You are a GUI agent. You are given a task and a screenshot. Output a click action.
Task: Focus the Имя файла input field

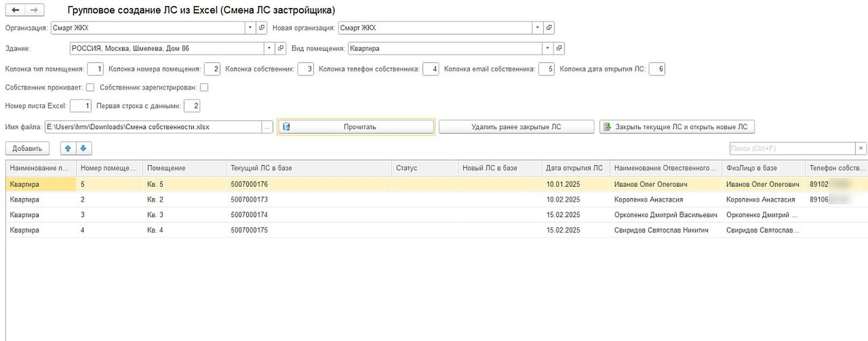[153, 127]
